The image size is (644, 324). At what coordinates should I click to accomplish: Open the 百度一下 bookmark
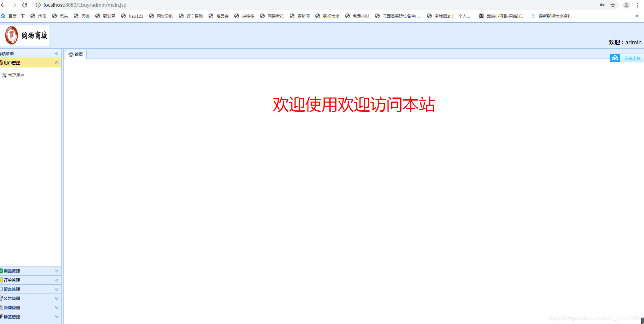[x=13, y=16]
